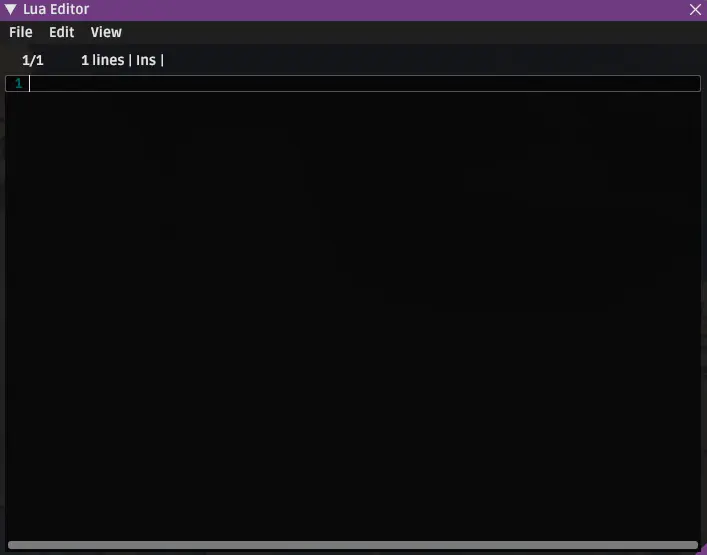
Task: Select line number 1 in gutter
Action: [x=18, y=83]
